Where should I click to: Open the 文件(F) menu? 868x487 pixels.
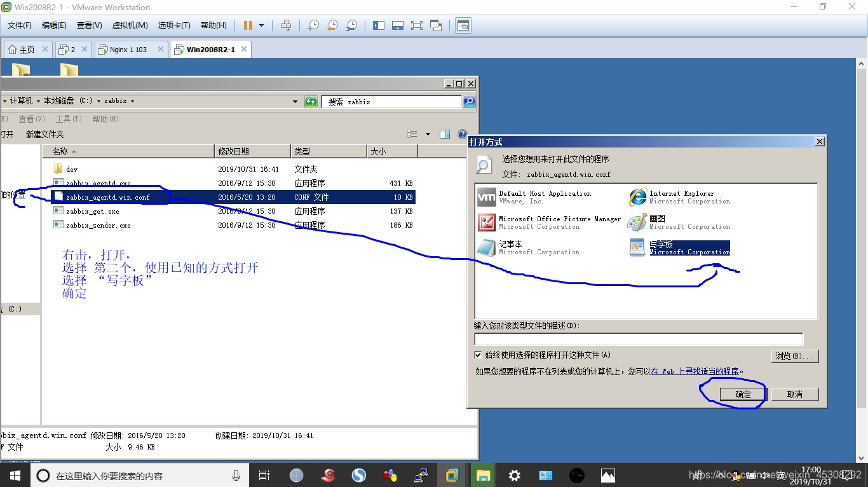[x=20, y=25]
